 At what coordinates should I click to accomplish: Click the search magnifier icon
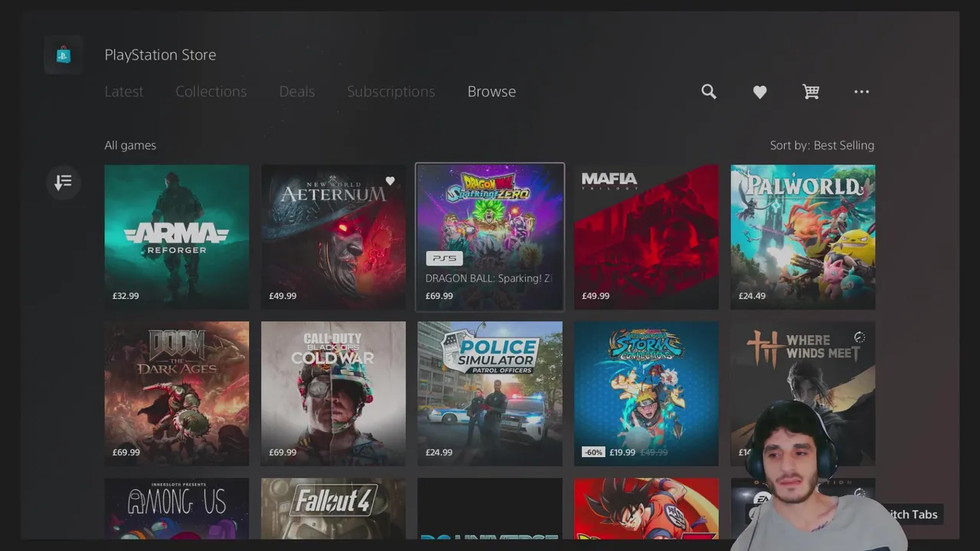point(709,92)
